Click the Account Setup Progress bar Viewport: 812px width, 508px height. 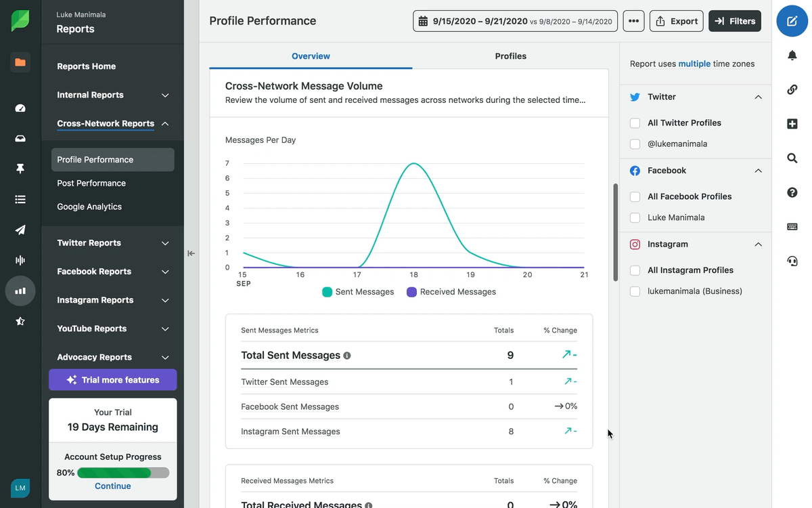pos(123,473)
